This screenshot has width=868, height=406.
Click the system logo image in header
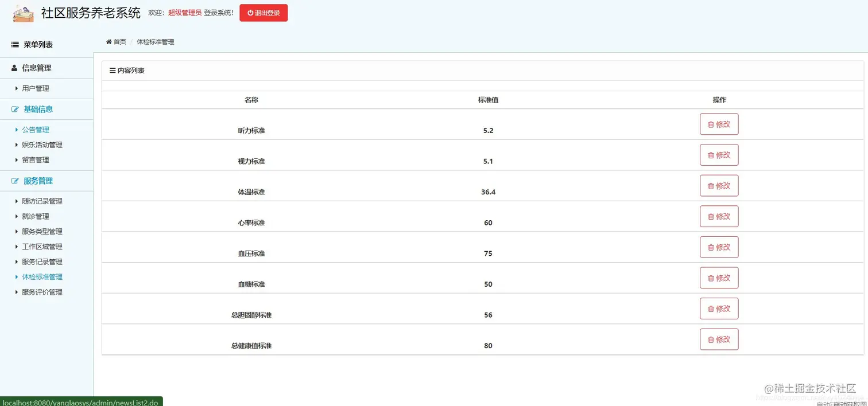24,14
